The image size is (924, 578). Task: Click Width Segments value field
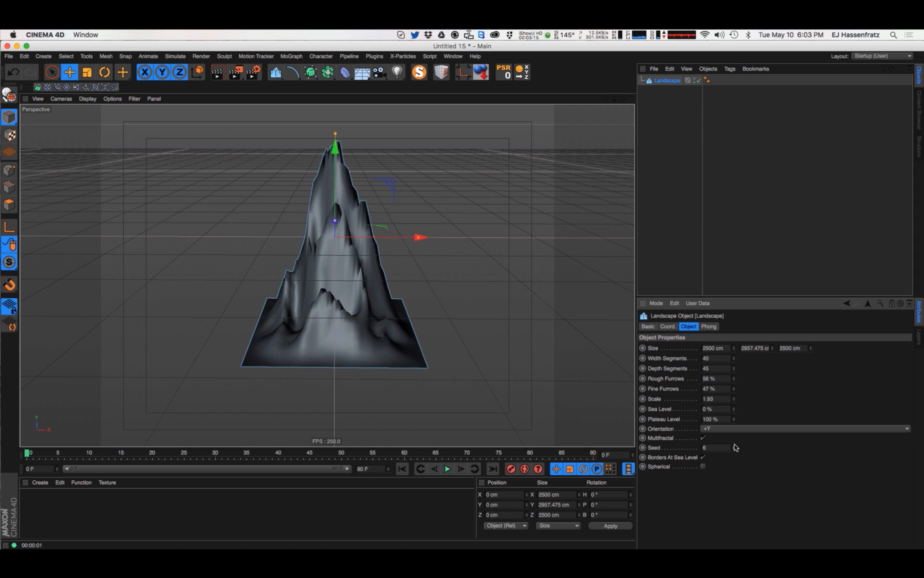coord(716,358)
